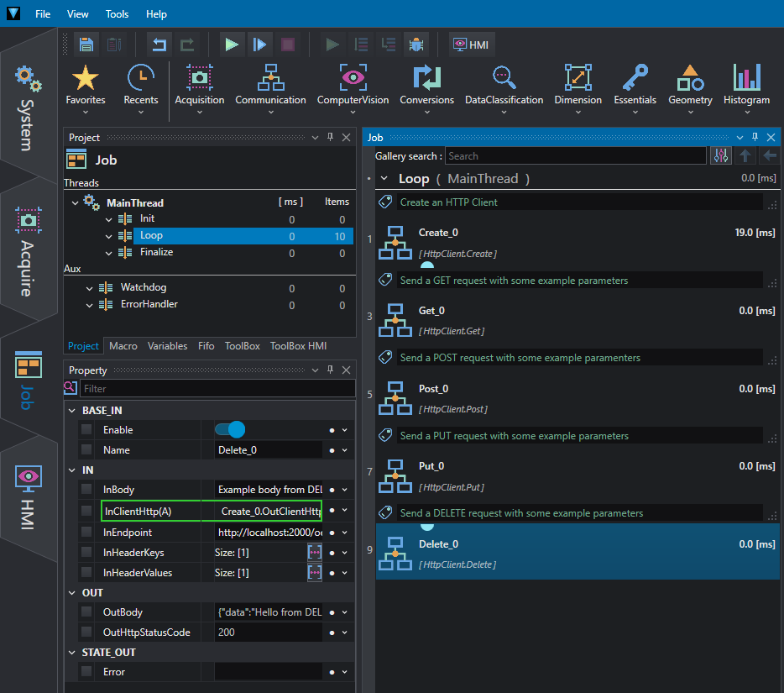Click the Save icon in toolbar

click(86, 45)
